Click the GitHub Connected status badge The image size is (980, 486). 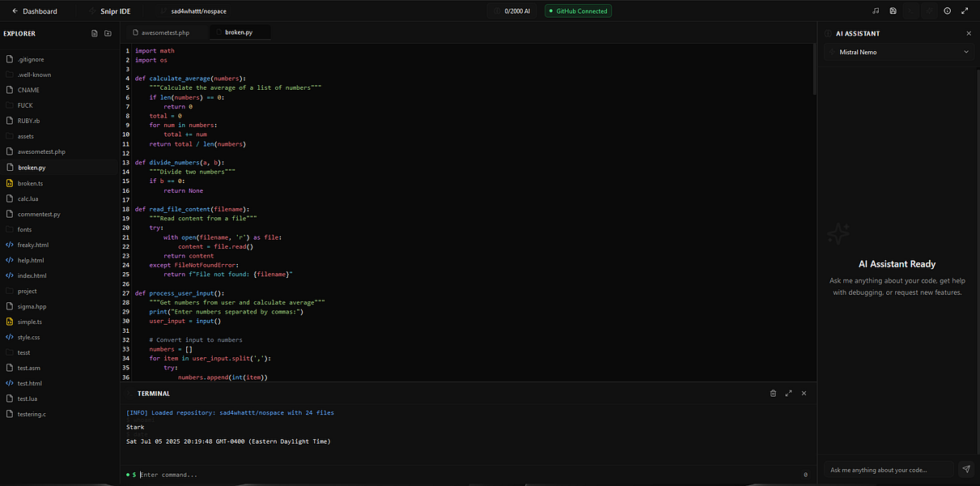578,11
